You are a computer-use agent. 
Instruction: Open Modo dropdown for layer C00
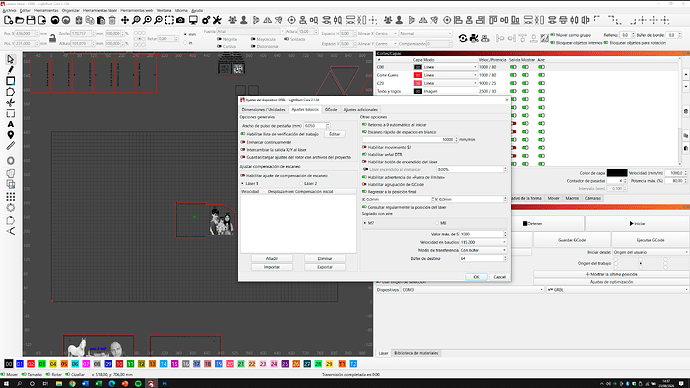click(x=450, y=67)
